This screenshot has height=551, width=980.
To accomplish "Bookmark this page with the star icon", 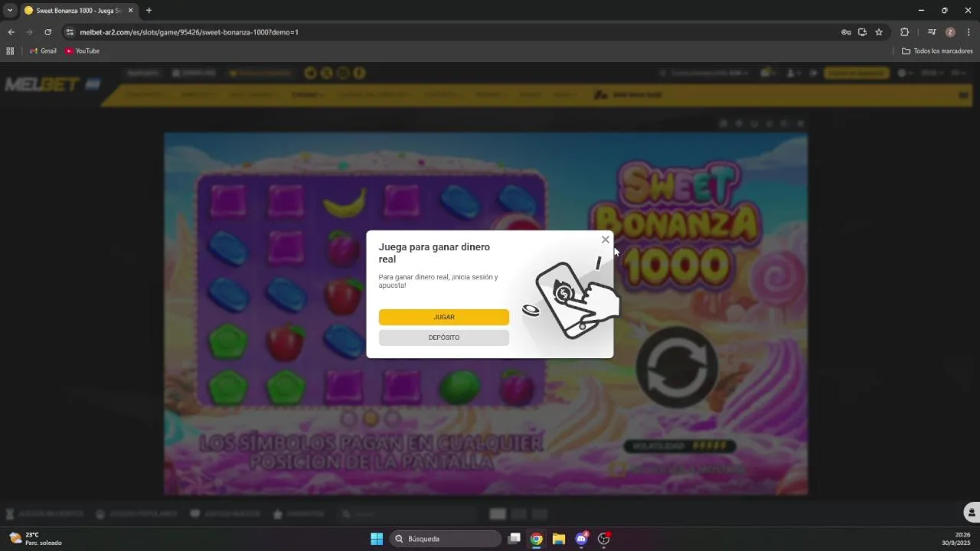I will pos(879,32).
